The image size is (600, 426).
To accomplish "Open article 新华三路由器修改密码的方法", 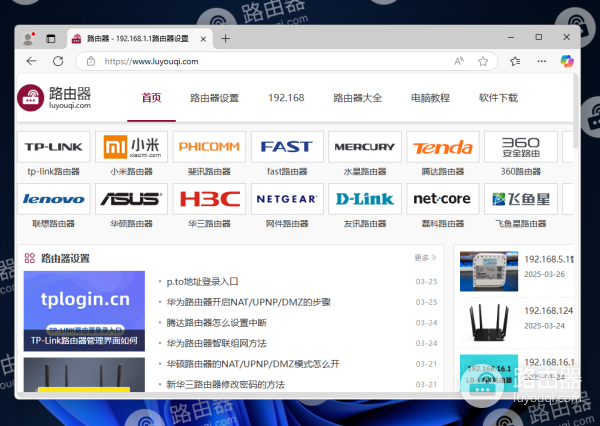I will click(x=226, y=385).
